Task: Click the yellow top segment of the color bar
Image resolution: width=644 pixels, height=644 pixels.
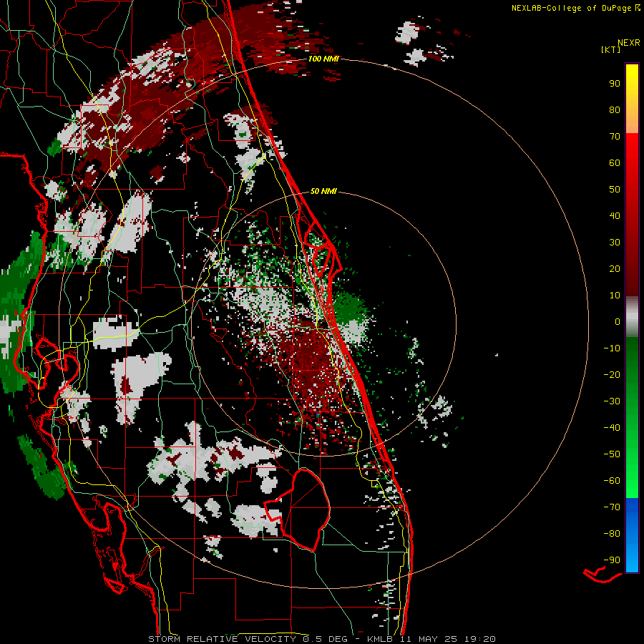Action: tap(632, 98)
